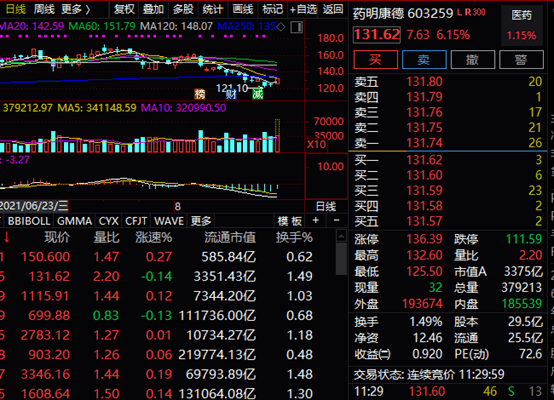Image resolution: width=554 pixels, height=400 pixels.
Task: Click the stock list vertical scrollbar thumb
Action: click(x=341, y=258)
